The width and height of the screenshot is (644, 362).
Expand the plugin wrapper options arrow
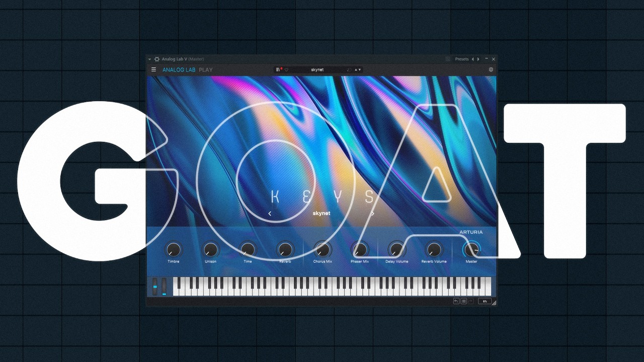coord(149,59)
